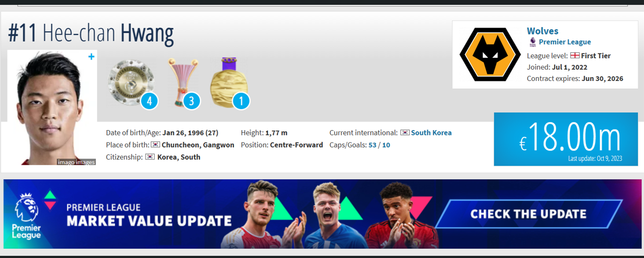Click the South Korea flag beside Current international

point(405,133)
